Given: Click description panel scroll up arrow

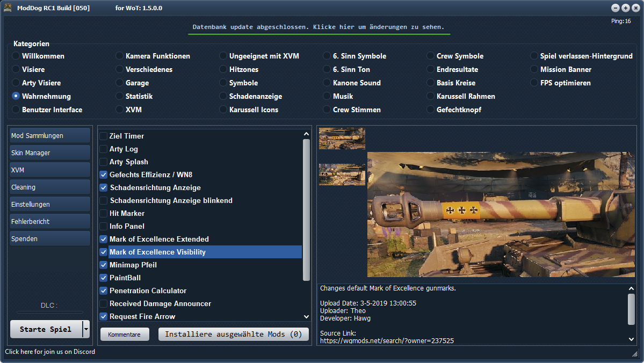Looking at the screenshot, I should click(x=631, y=289).
